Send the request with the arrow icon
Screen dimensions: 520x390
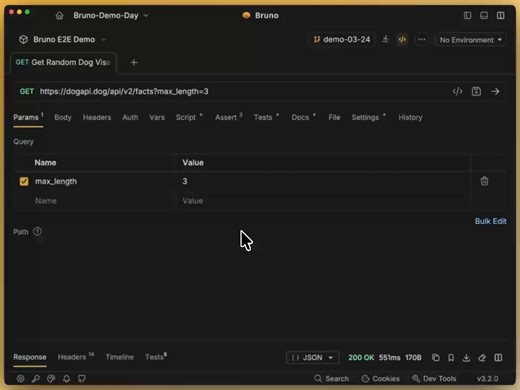[495, 91]
